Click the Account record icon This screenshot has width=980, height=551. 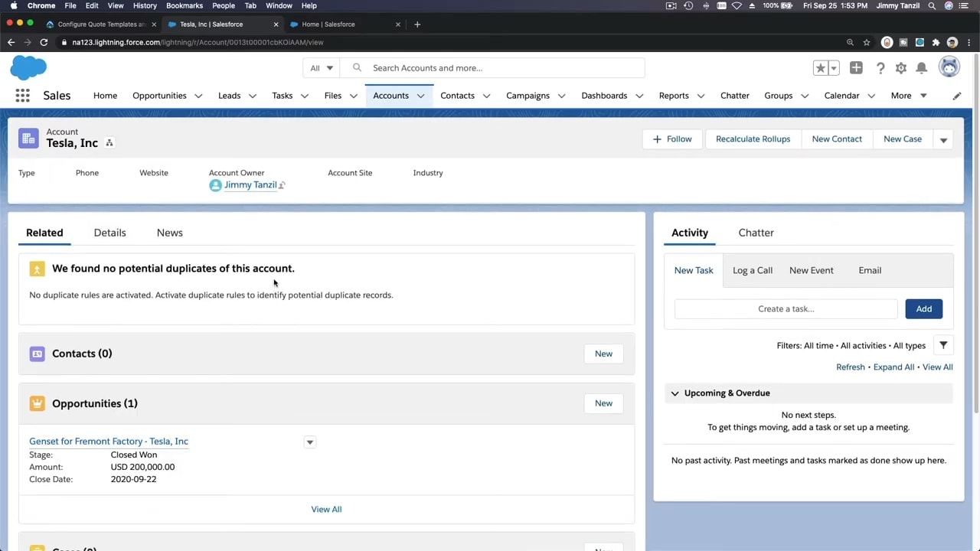(28, 139)
